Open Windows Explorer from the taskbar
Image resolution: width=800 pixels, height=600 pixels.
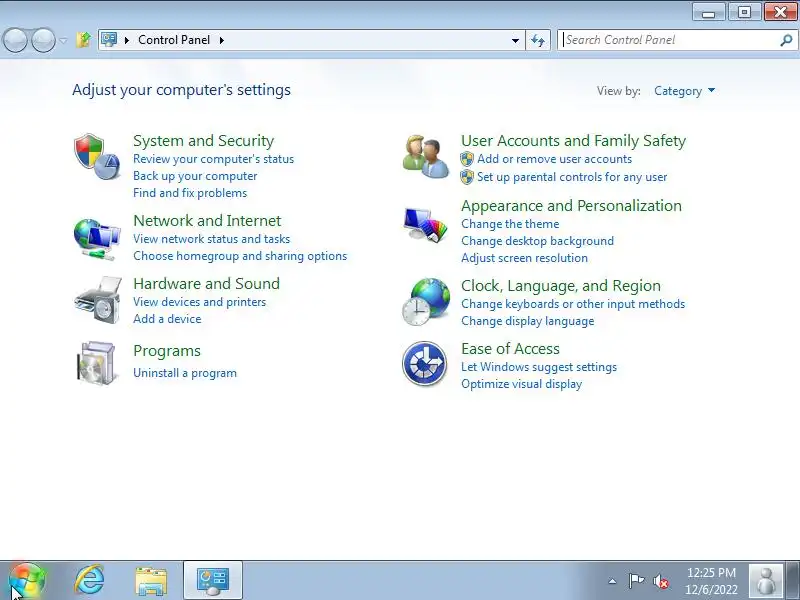pyautogui.click(x=151, y=581)
